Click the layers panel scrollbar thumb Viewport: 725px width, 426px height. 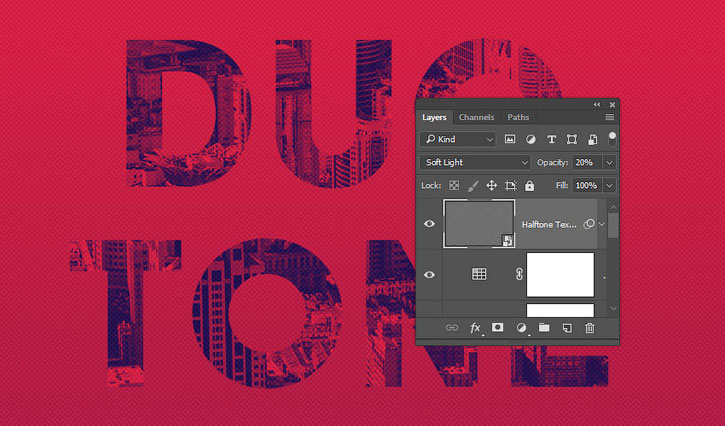coord(613,226)
